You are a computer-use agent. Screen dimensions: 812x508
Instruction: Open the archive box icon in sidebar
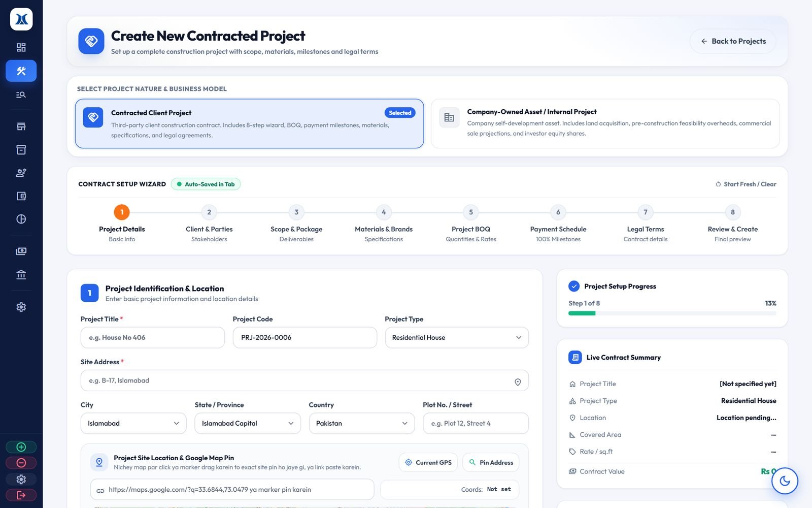point(21,150)
